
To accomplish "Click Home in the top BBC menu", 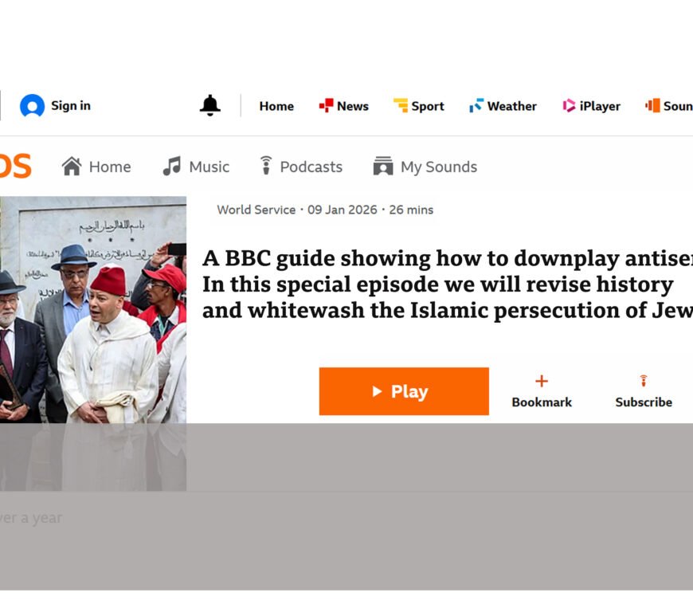I will [276, 105].
